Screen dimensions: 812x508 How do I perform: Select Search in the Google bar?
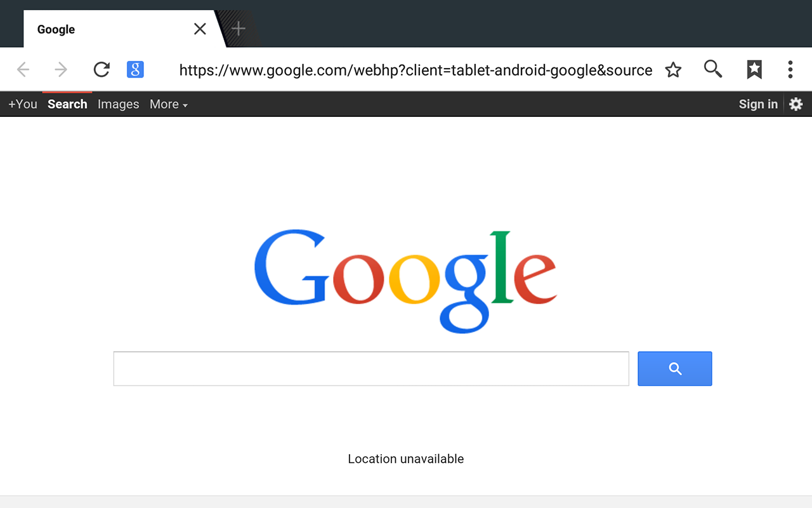(x=67, y=104)
